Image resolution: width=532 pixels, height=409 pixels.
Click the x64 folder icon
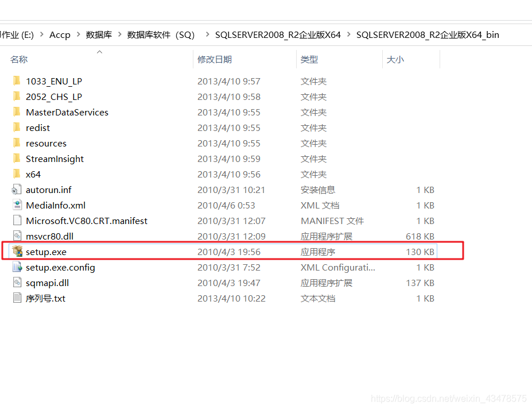point(17,174)
